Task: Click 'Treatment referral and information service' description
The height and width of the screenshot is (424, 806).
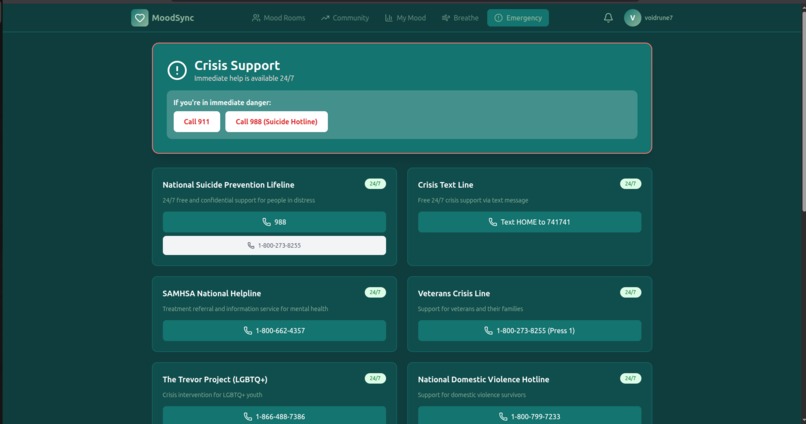Action: [245, 309]
